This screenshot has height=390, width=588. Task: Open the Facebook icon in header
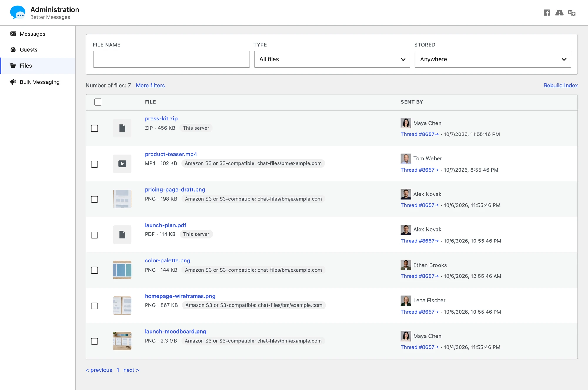[547, 13]
